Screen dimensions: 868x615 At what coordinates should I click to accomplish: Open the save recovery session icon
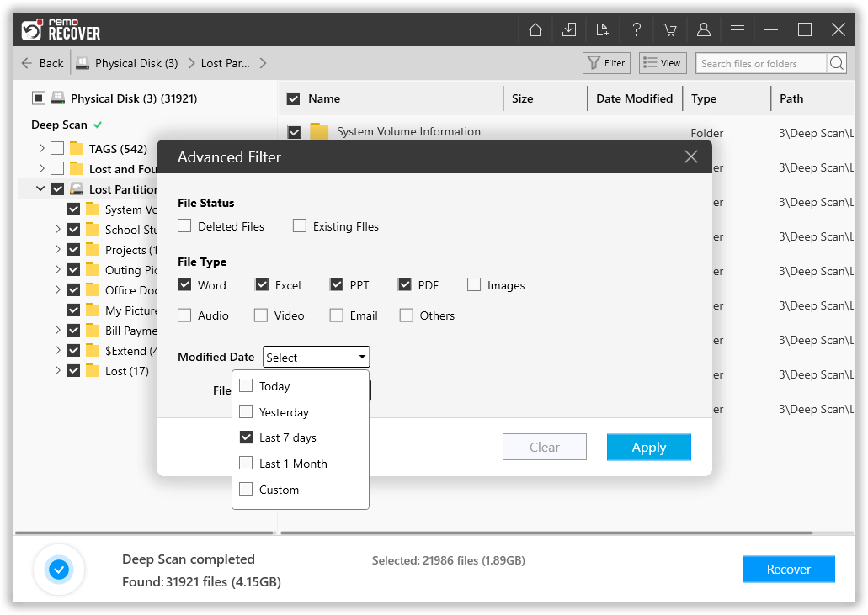pos(568,29)
